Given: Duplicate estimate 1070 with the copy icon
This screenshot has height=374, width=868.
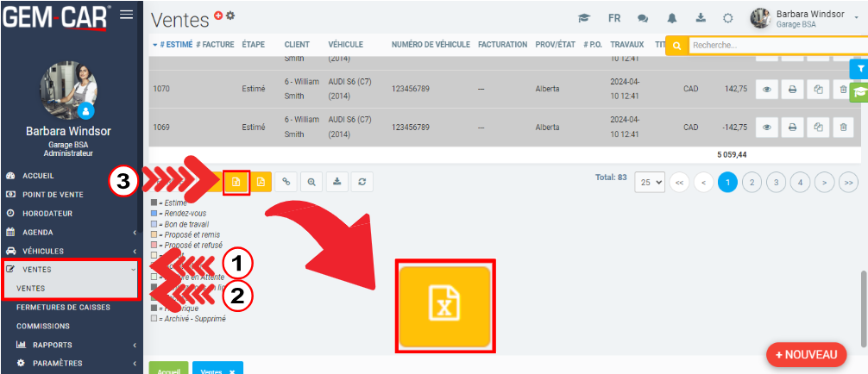Looking at the screenshot, I should pos(818,89).
